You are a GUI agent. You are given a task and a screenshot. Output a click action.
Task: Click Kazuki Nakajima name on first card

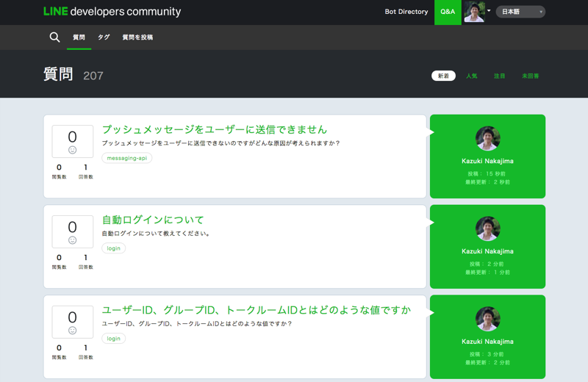[487, 161]
